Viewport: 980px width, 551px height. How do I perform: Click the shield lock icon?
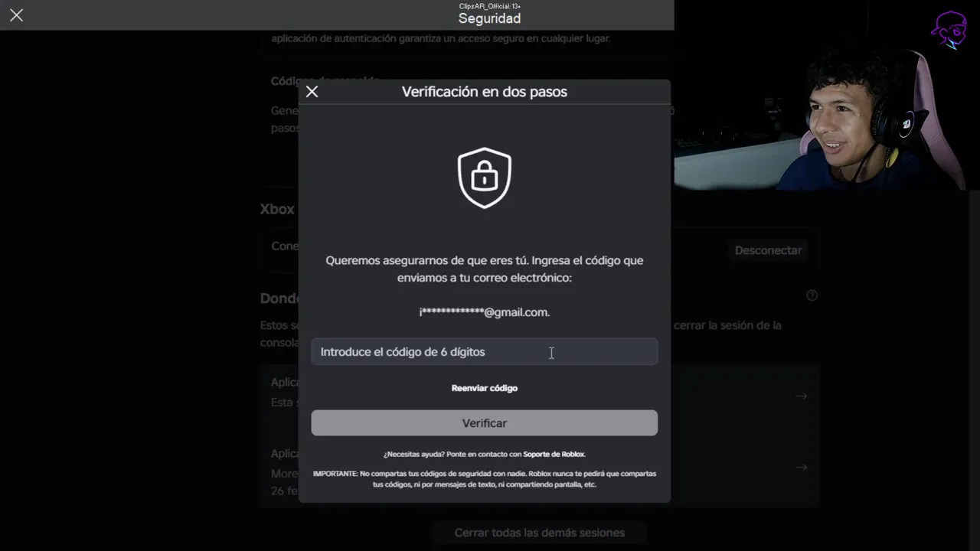point(485,178)
